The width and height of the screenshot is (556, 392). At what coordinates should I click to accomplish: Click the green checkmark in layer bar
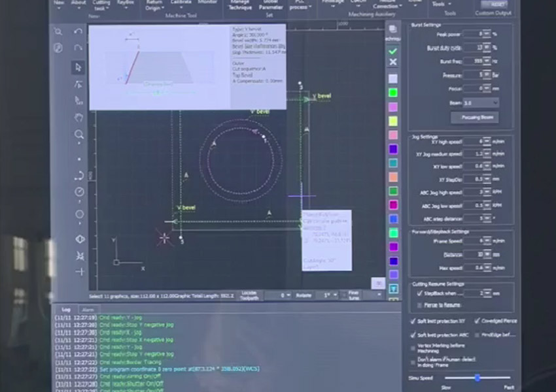[x=392, y=51]
